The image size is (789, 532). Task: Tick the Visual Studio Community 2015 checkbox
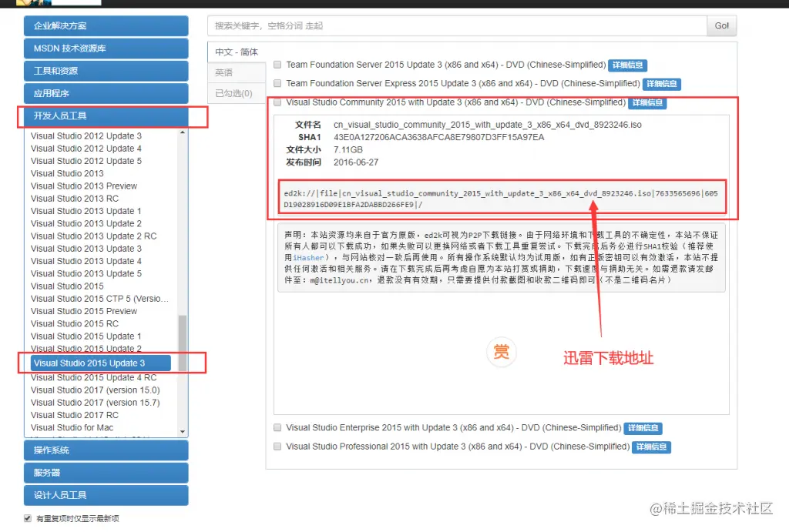[277, 102]
